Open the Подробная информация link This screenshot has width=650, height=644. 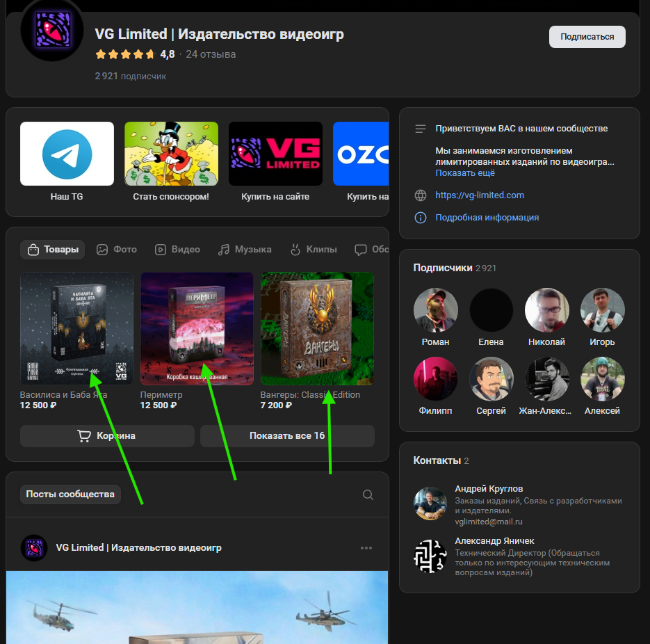pyautogui.click(x=487, y=218)
